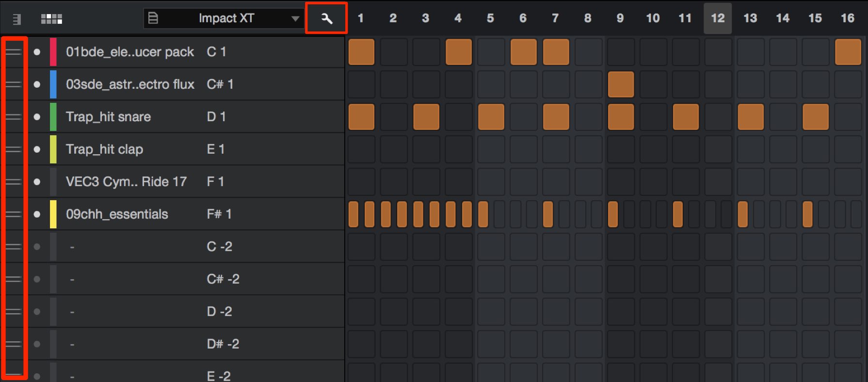Toggle the dot beside Trap_hit clap
868x382 pixels.
point(37,149)
